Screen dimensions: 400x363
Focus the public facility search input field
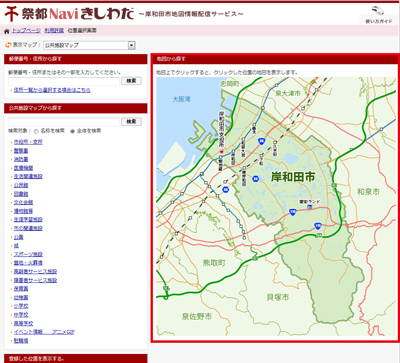[64, 122]
